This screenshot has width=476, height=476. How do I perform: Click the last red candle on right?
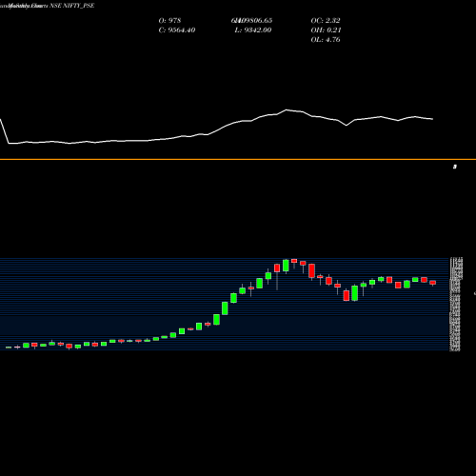tap(433, 283)
